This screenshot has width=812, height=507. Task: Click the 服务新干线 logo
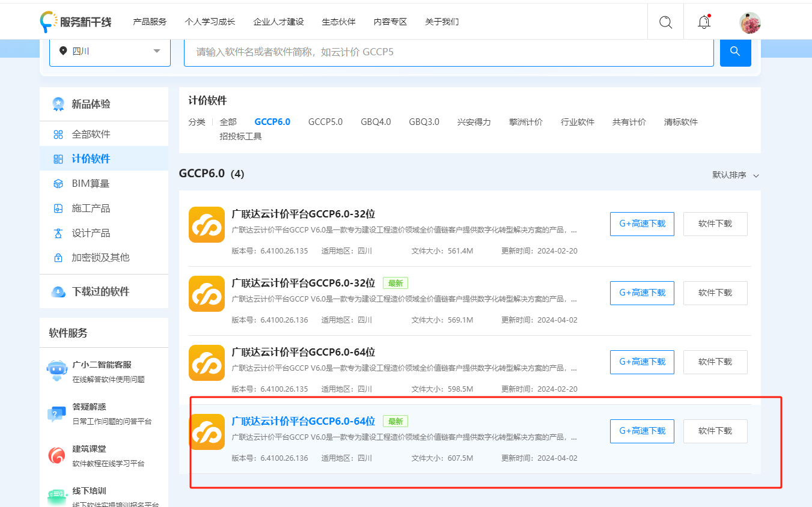pyautogui.click(x=76, y=22)
